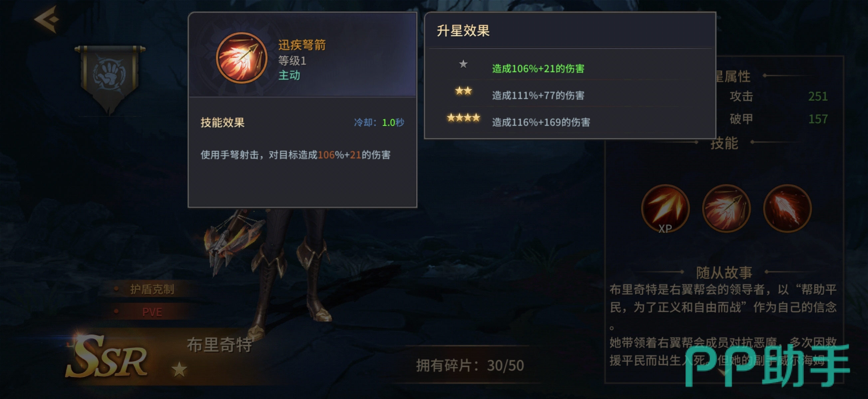Tap the 升星效果 panel title

463,31
